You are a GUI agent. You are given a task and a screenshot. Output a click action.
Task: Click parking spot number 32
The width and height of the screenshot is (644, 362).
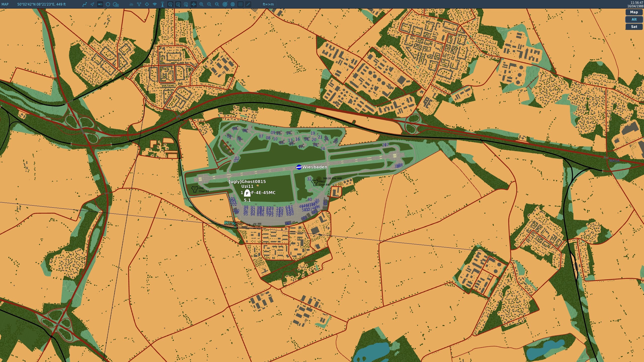[x=309, y=179]
